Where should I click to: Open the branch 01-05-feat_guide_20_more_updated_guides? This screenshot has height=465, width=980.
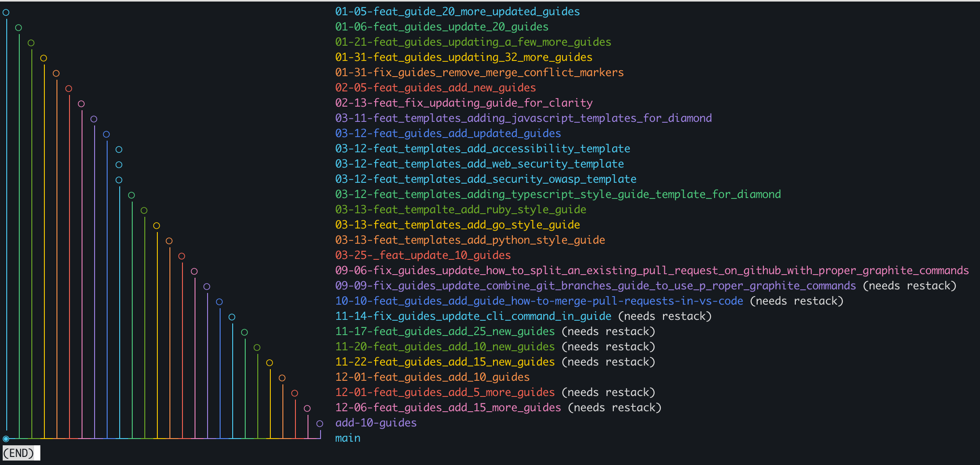point(456,11)
